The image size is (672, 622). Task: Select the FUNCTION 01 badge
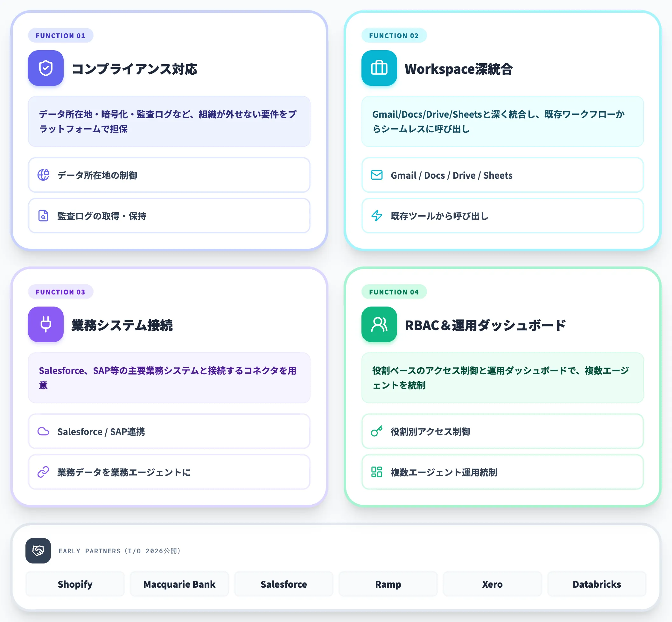pos(61,36)
